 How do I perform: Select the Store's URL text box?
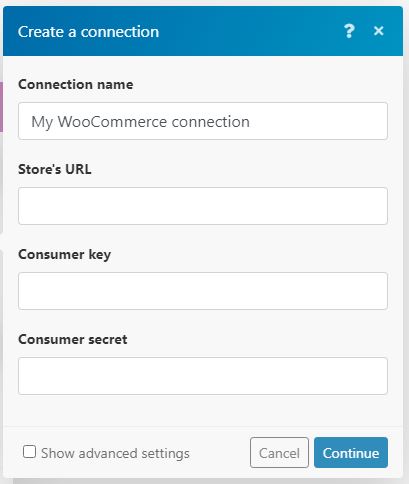pos(203,206)
